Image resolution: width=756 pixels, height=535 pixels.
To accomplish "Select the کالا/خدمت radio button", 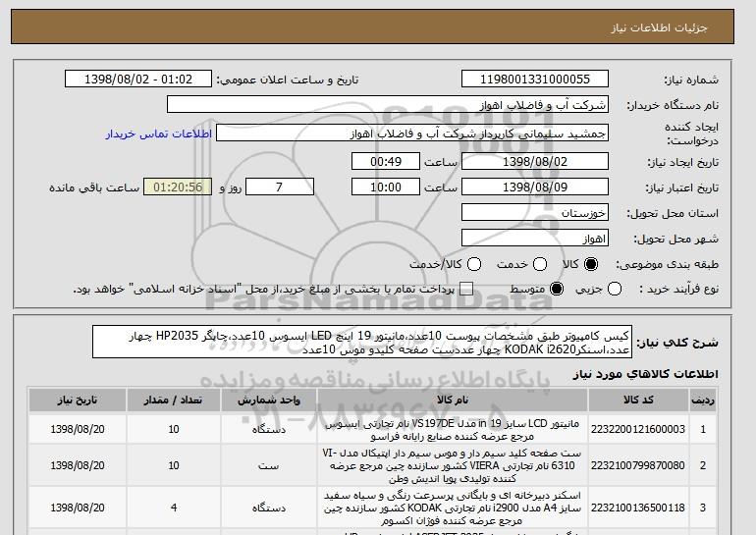I will [474, 264].
